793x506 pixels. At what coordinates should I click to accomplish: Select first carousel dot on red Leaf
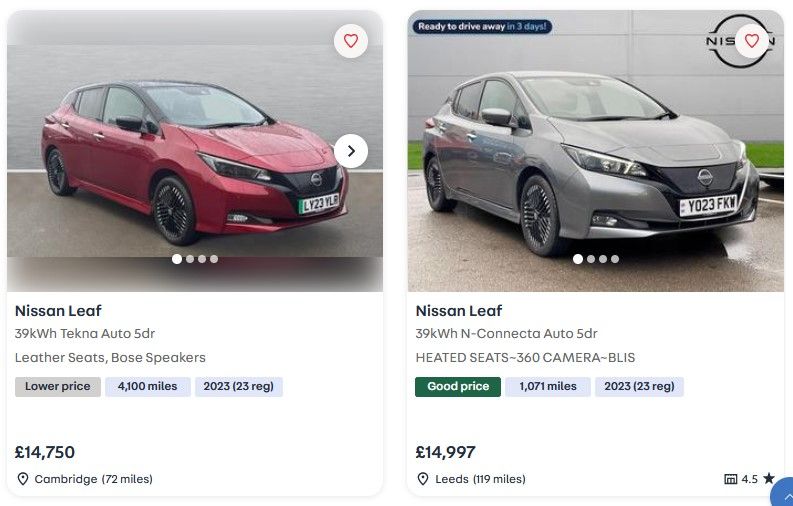177,259
